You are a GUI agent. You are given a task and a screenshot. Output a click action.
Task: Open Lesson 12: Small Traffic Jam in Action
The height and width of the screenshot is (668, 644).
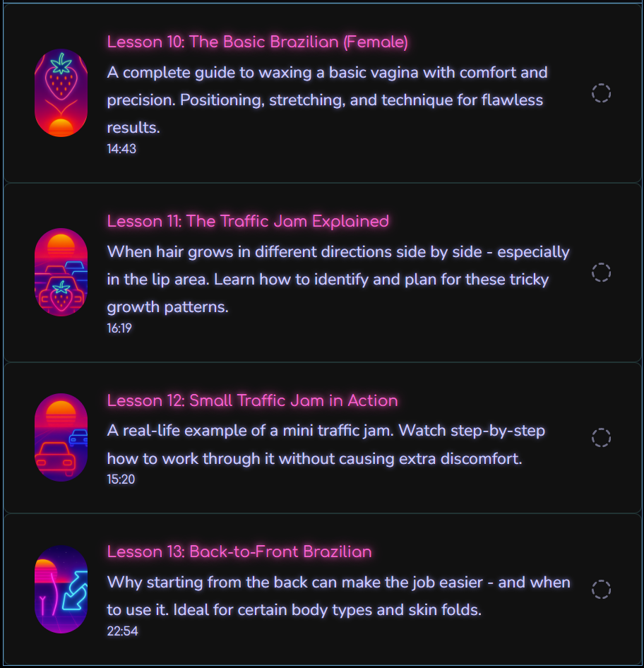(x=252, y=400)
